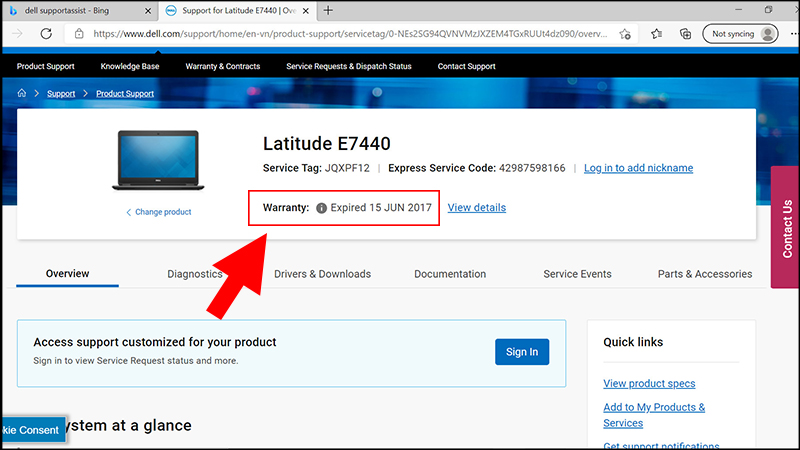Viewport: 800px width, 450px height.
Task: Click Log in to add nickname link
Action: point(638,168)
